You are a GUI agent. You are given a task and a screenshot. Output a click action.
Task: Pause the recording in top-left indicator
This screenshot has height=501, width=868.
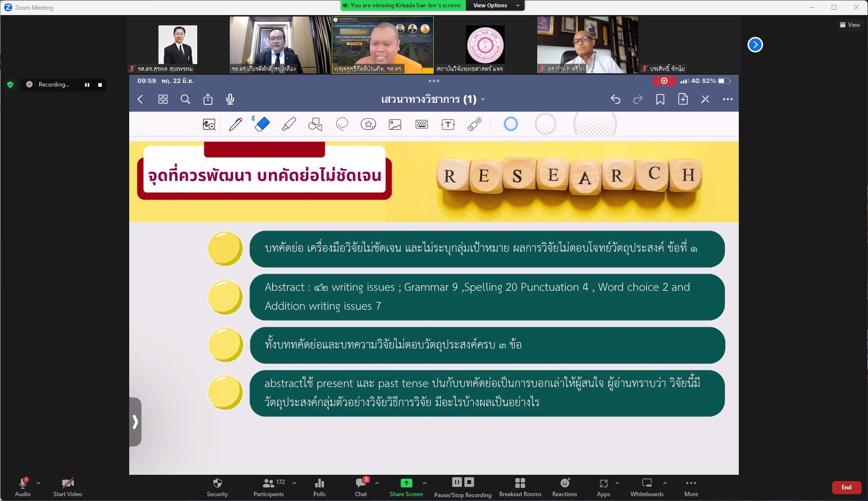point(87,85)
